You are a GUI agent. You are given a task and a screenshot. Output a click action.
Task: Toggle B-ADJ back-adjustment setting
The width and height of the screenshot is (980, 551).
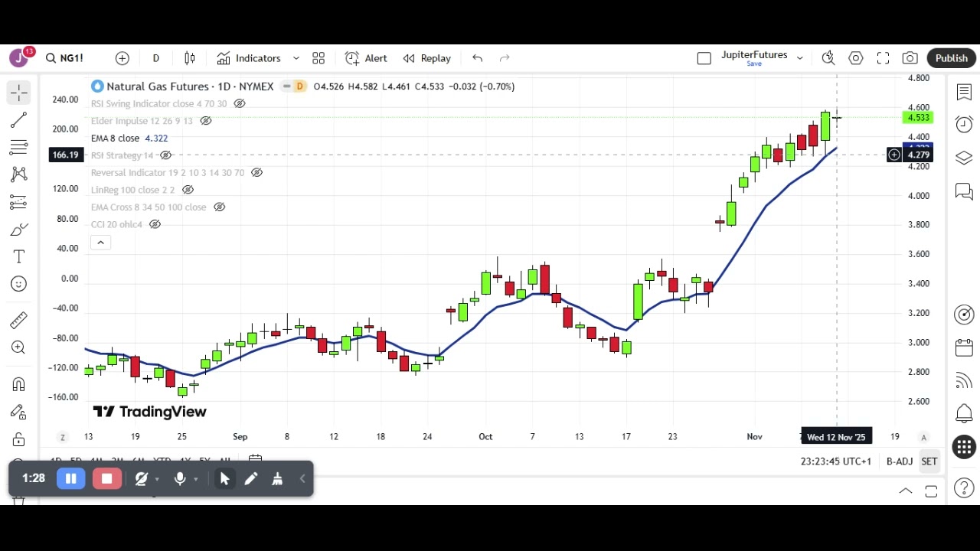coord(899,461)
